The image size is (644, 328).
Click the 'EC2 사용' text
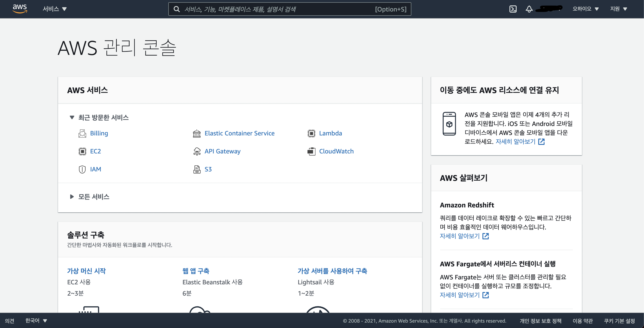(x=79, y=282)
